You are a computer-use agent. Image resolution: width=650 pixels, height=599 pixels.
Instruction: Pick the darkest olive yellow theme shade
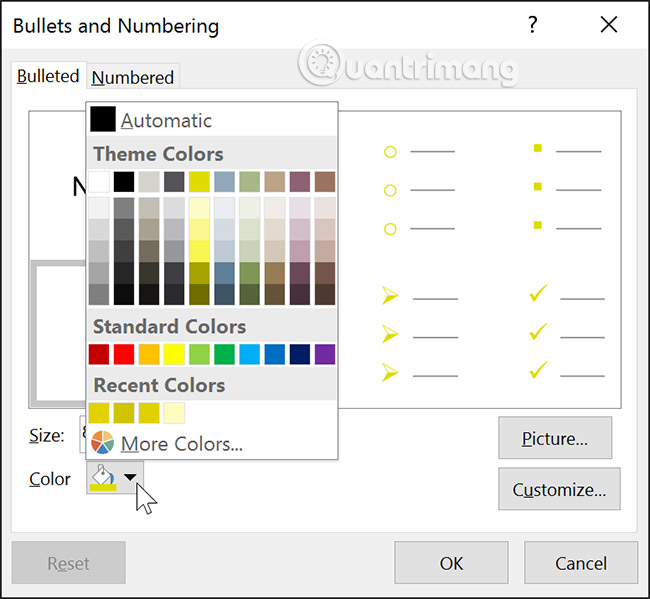(x=199, y=294)
